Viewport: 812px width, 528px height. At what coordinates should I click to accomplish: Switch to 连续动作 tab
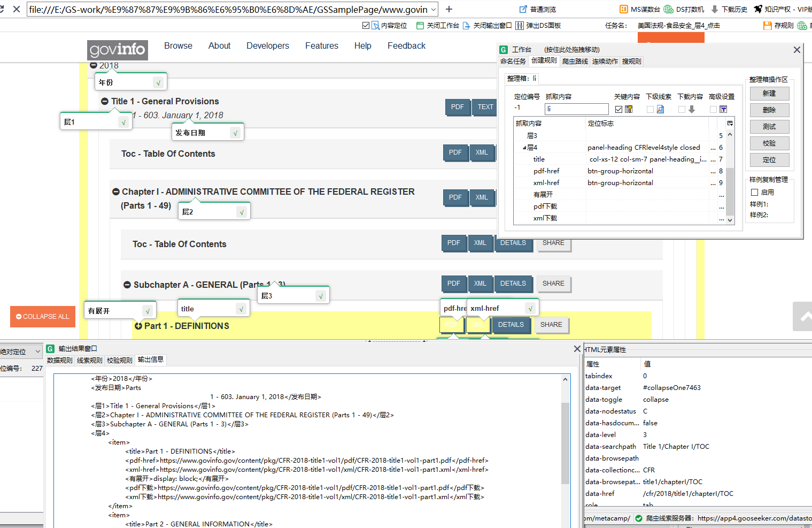(x=605, y=61)
